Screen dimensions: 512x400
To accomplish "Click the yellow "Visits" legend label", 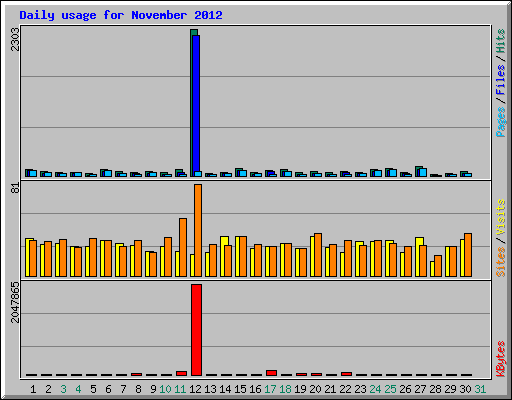I will (500, 218).
